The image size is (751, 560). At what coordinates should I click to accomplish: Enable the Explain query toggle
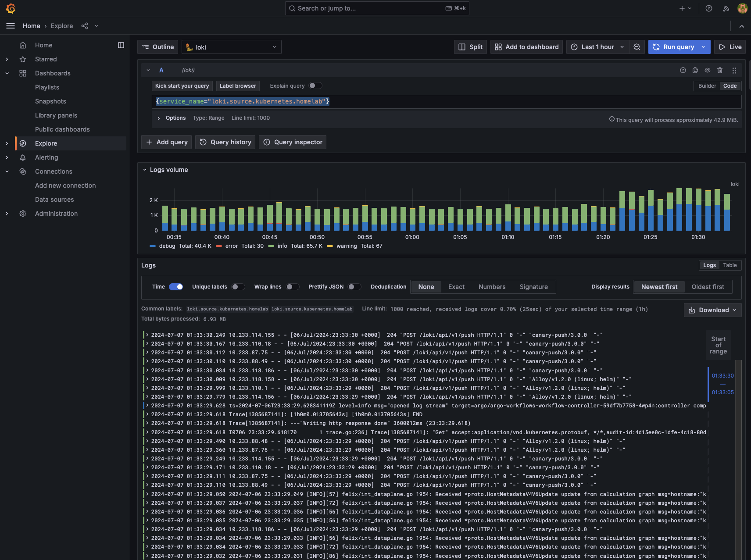[315, 86]
